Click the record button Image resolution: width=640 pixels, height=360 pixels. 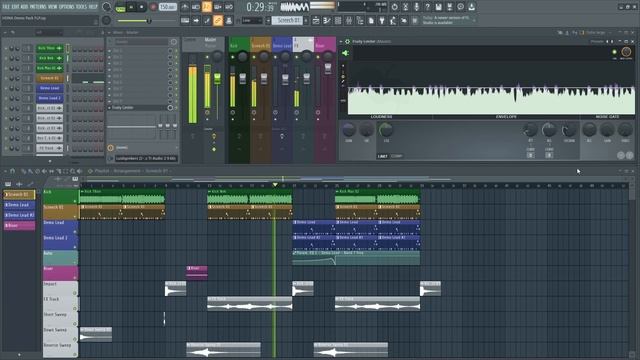tap(153, 7)
